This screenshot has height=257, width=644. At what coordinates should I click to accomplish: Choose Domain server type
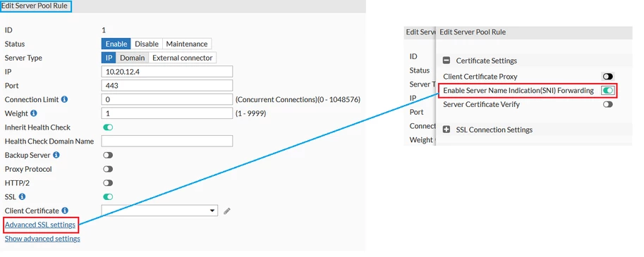coord(132,58)
